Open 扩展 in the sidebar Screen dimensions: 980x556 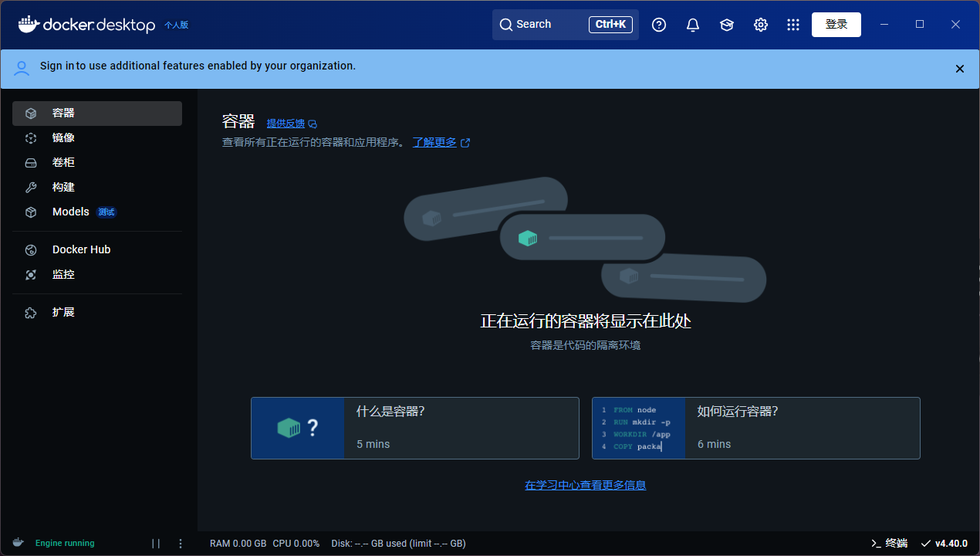click(x=97, y=312)
